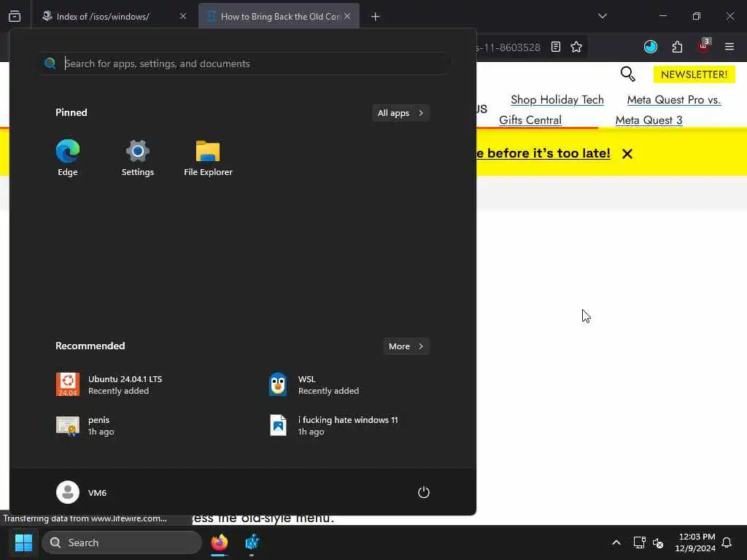747x560 pixels.
Task: Open the Meta Quest 3 link
Action: [649, 120]
